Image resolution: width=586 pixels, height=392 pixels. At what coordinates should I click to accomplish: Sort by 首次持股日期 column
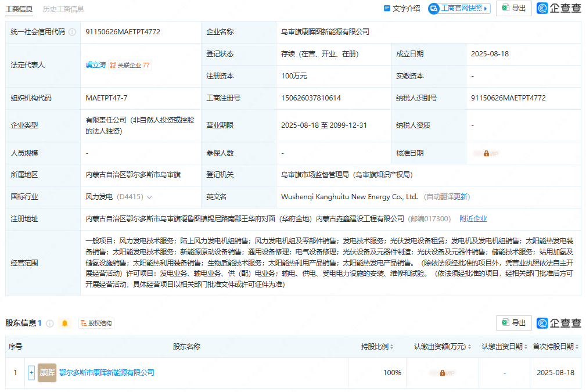click(556, 347)
